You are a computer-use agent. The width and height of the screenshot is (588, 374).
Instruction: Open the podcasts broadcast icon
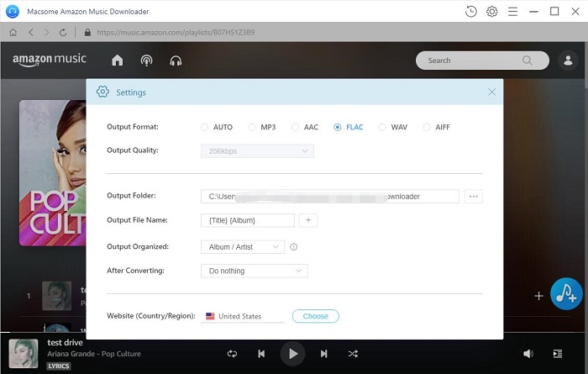[146, 61]
